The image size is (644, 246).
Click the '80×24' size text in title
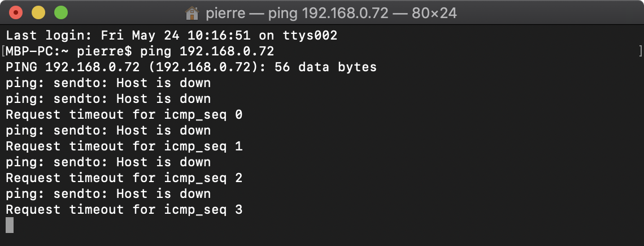pyautogui.click(x=433, y=13)
